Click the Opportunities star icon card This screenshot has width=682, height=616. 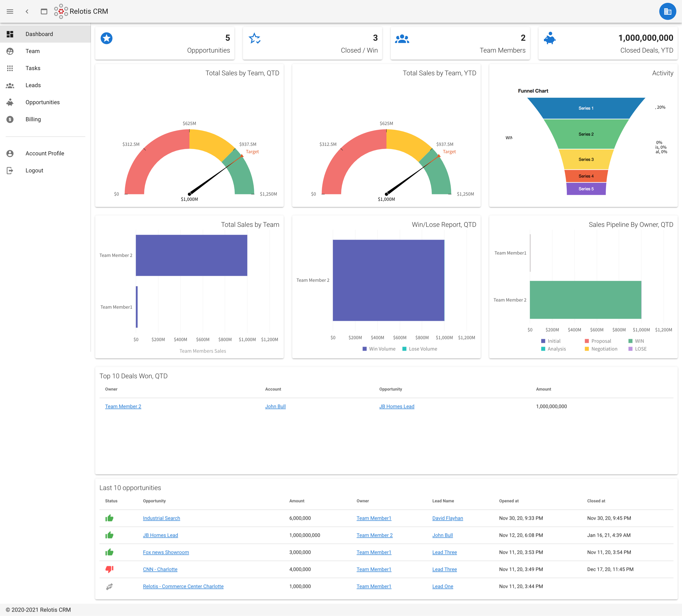pos(107,38)
